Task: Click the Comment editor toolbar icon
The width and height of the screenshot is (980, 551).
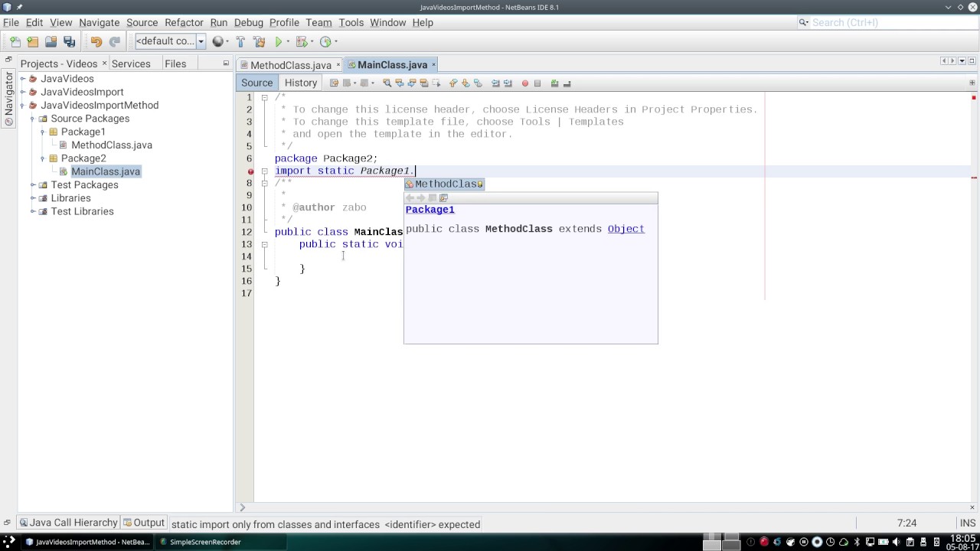Action: (x=555, y=83)
